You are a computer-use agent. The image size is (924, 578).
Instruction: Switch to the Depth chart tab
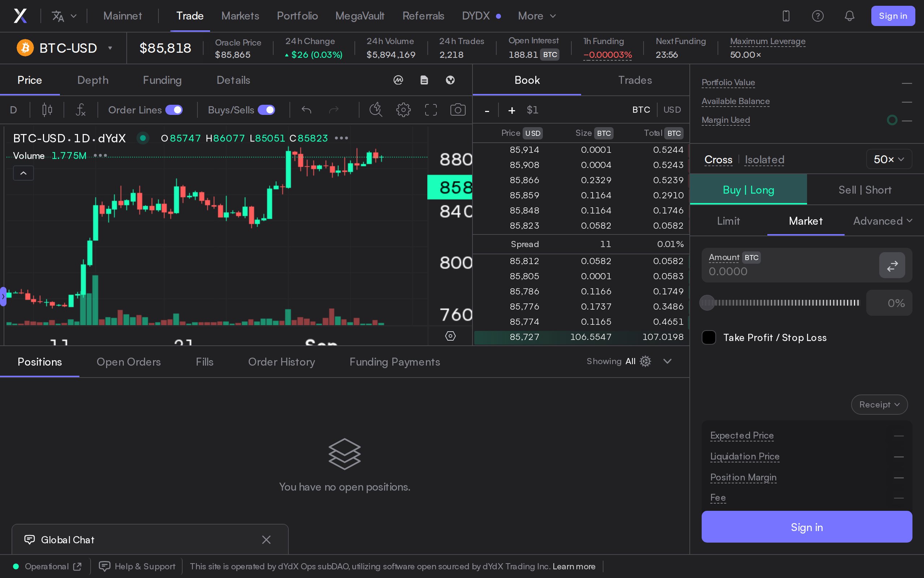click(93, 80)
